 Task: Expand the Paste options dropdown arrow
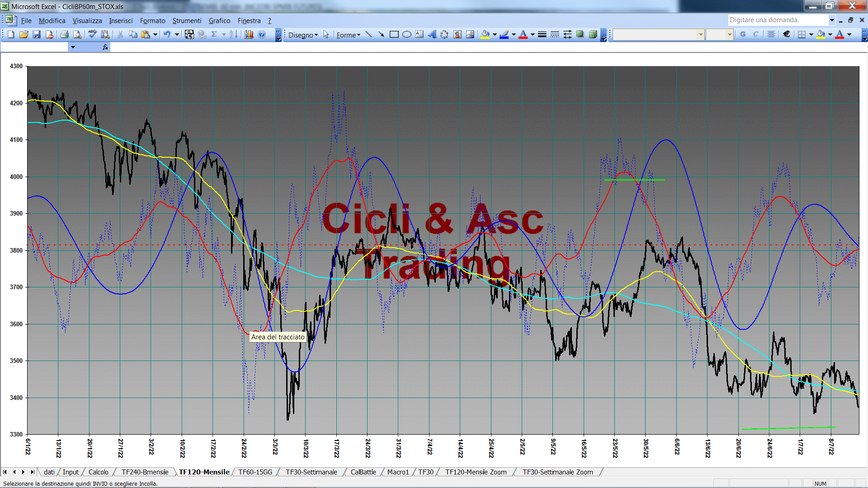coord(155,34)
